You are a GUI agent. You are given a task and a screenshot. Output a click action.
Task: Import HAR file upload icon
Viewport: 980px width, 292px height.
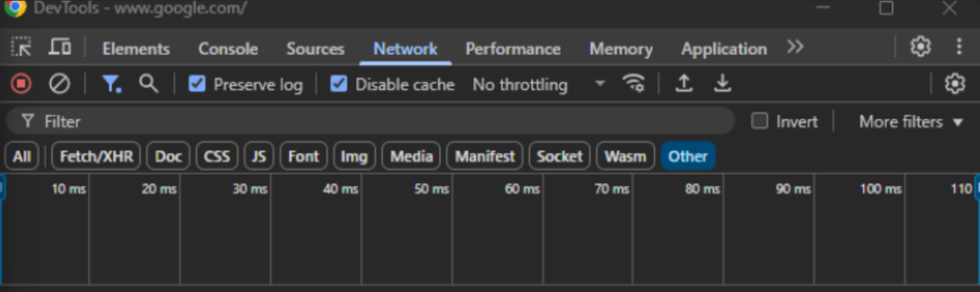[684, 84]
